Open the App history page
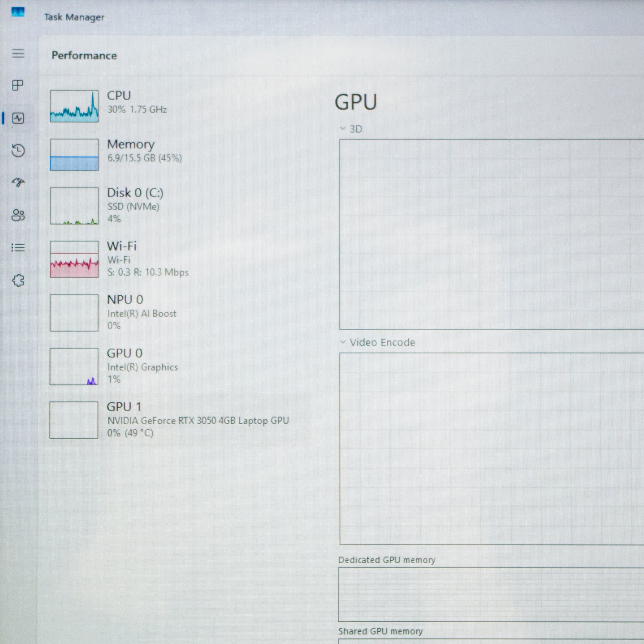 [18, 151]
